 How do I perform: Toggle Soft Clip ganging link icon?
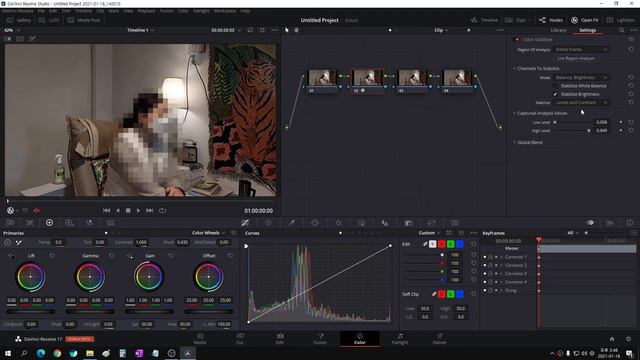click(x=434, y=293)
